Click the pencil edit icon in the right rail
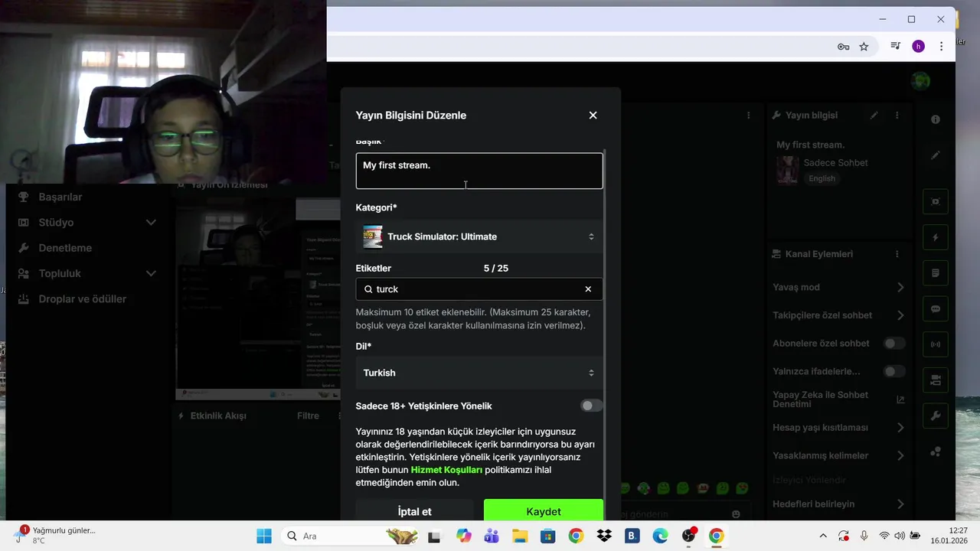 click(936, 155)
